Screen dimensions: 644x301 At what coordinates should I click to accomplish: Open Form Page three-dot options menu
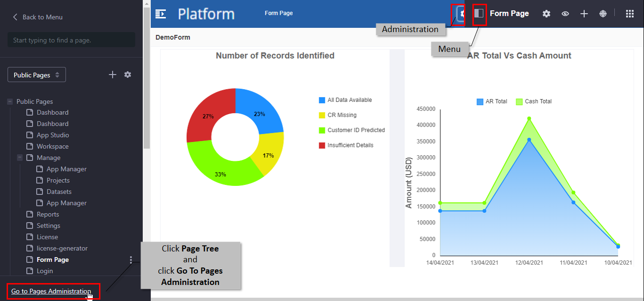point(131,259)
